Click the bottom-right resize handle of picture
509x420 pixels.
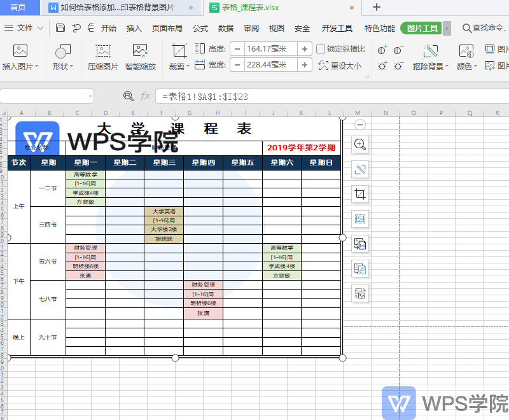tap(342, 358)
